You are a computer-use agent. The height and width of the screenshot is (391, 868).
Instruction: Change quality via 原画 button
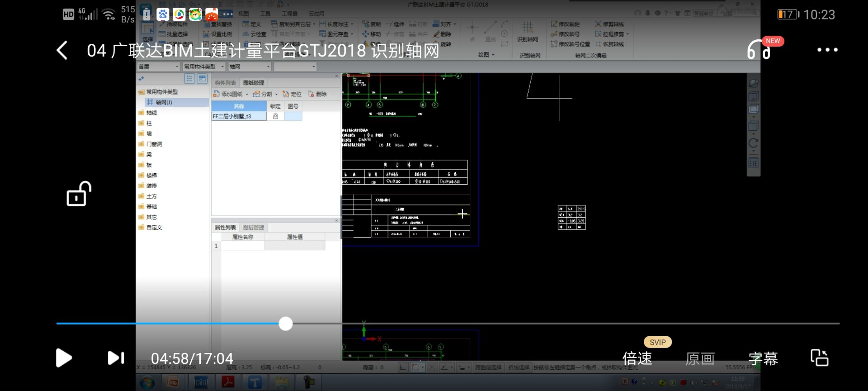click(x=700, y=358)
